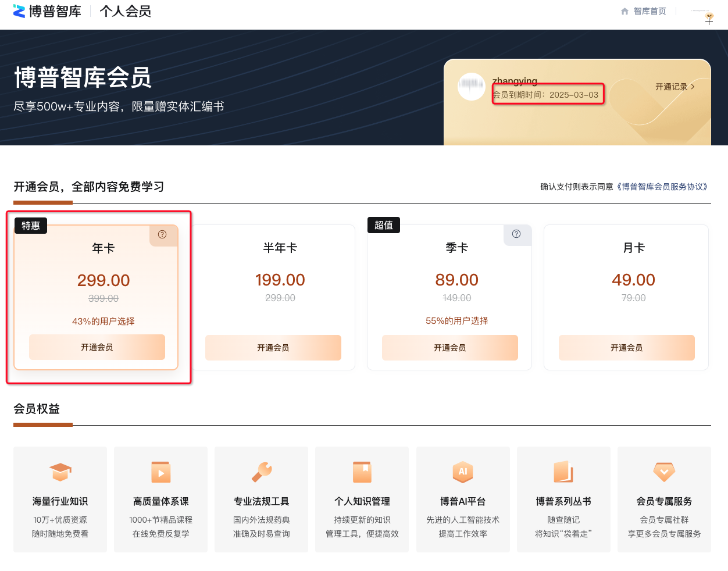Click the 个人知识管理 benefit title
The height and width of the screenshot is (571, 728).
click(x=362, y=501)
